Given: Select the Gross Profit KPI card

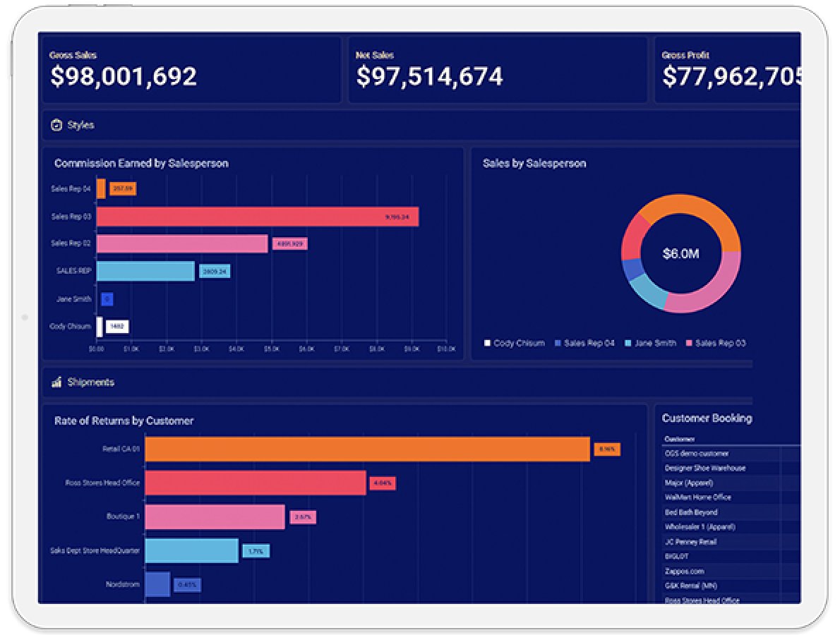Looking at the screenshot, I should click(x=728, y=70).
